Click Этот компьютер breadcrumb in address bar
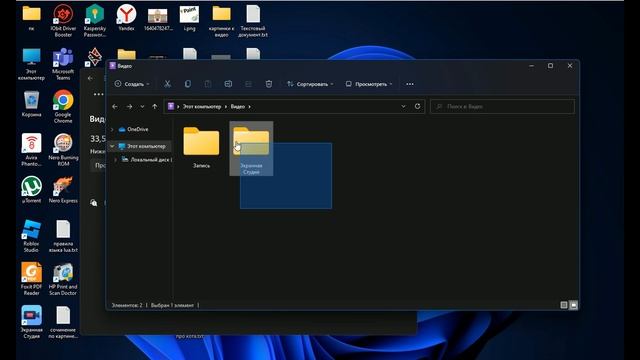This screenshot has height=360, width=640. coord(202,107)
